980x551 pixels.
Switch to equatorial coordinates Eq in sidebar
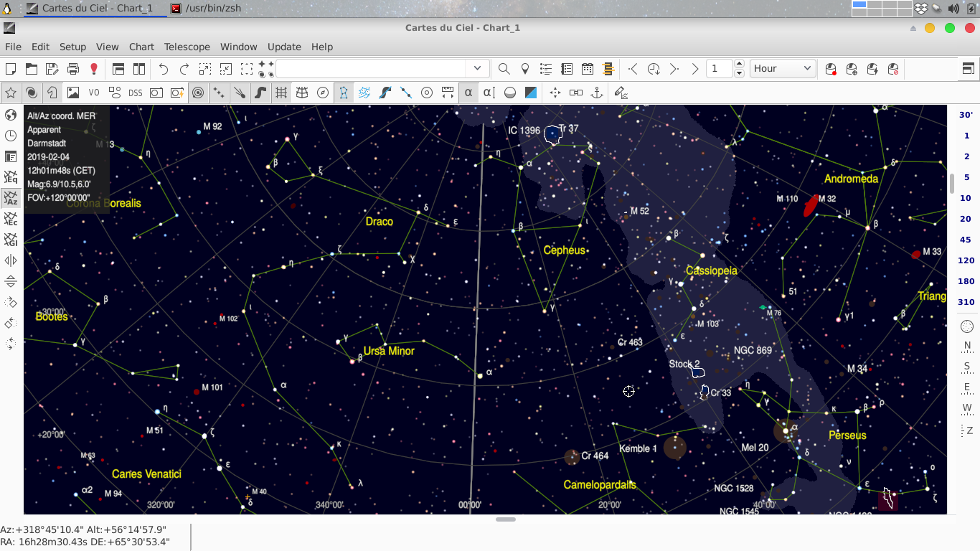click(11, 177)
